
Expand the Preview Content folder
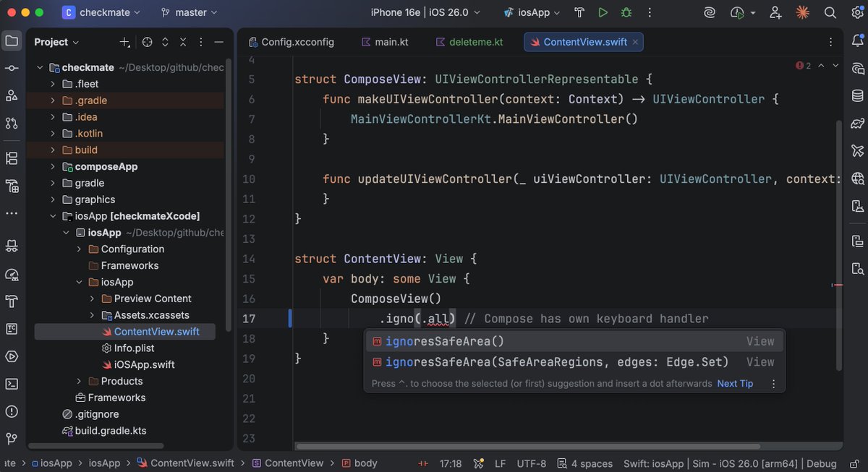click(92, 299)
